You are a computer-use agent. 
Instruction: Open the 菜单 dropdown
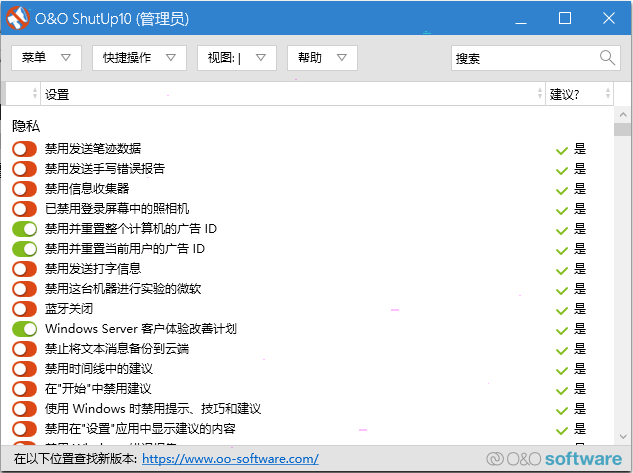pyautogui.click(x=46, y=58)
